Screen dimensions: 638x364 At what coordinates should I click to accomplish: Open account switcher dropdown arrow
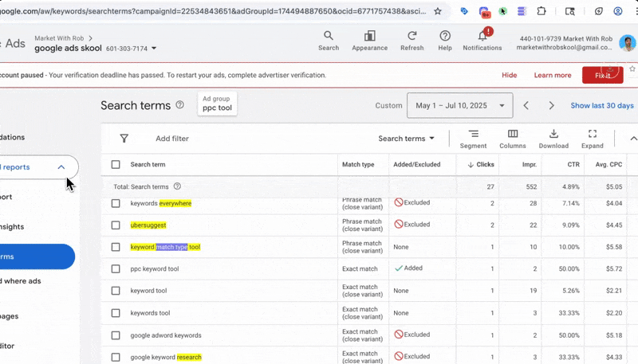pyautogui.click(x=154, y=48)
